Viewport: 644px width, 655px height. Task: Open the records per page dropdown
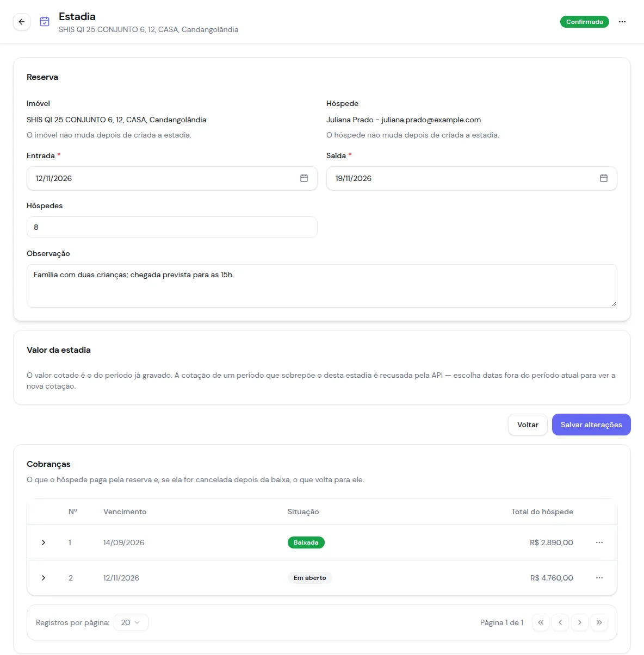(x=131, y=622)
